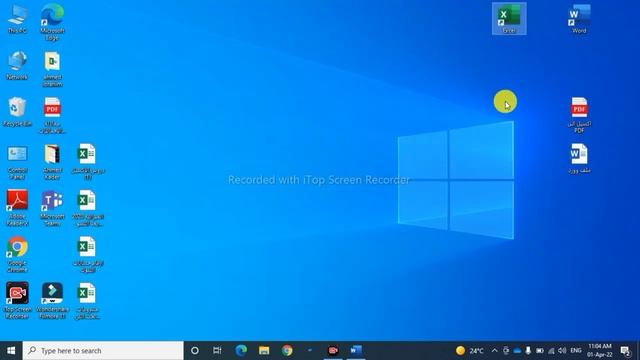Open the OneDrive cloud tray icon
The image size is (640, 360).
[517, 351]
